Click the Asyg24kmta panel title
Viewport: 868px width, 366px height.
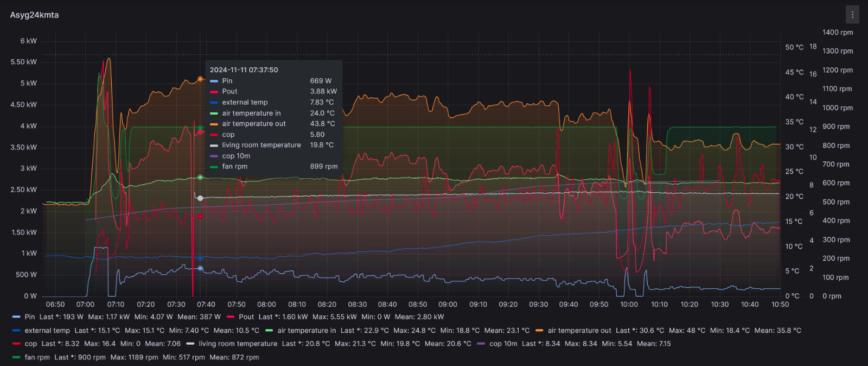coord(34,15)
